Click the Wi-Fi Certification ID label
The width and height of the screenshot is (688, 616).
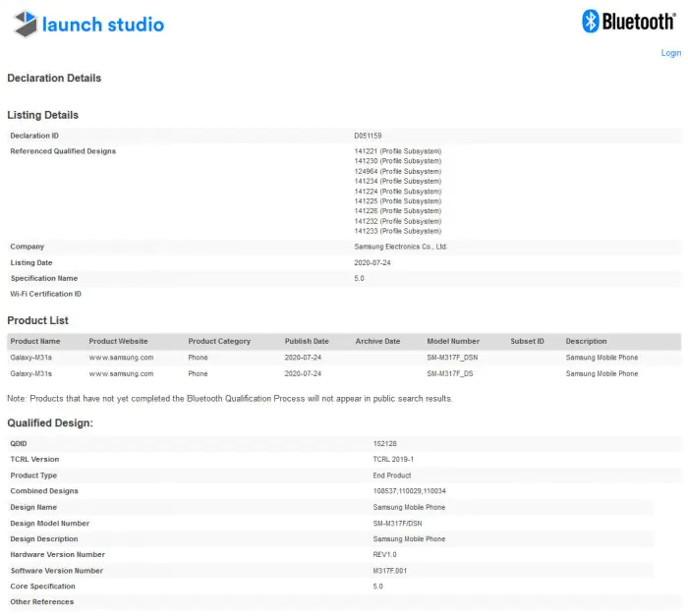tap(45, 294)
